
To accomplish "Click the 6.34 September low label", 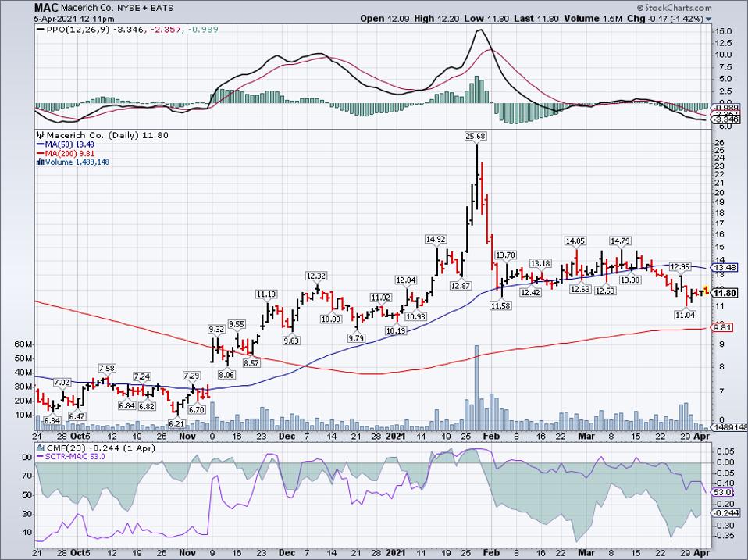I will click(52, 420).
